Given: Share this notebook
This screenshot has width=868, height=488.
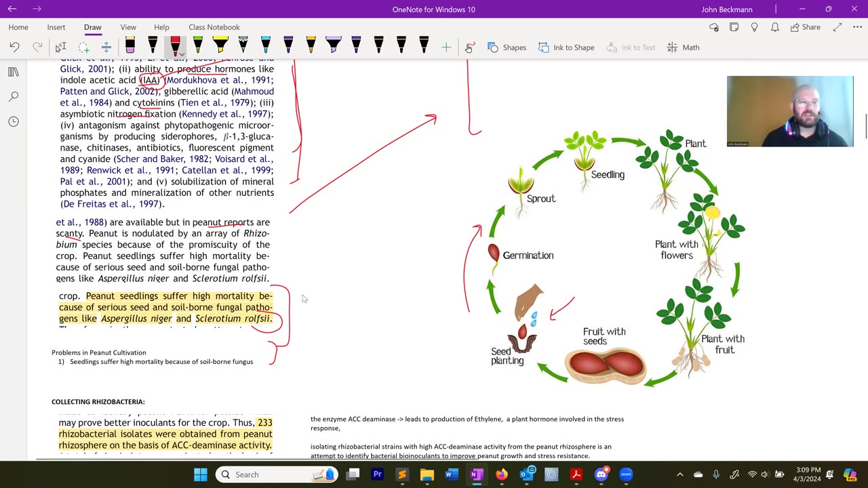Looking at the screenshot, I should point(805,27).
